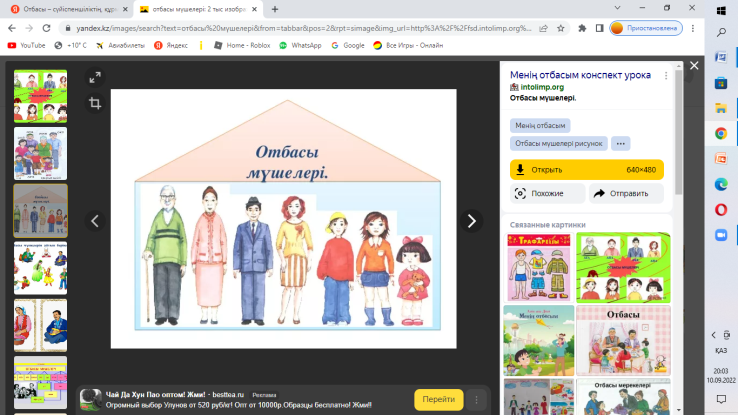Image resolution: width=738 pixels, height=415 pixels.
Task: Open Microsoft Store from the taskbar
Action: pyautogui.click(x=721, y=83)
